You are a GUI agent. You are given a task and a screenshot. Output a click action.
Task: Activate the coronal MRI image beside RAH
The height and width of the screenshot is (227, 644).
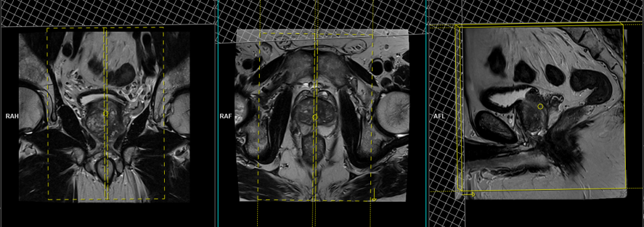[x=104, y=116]
